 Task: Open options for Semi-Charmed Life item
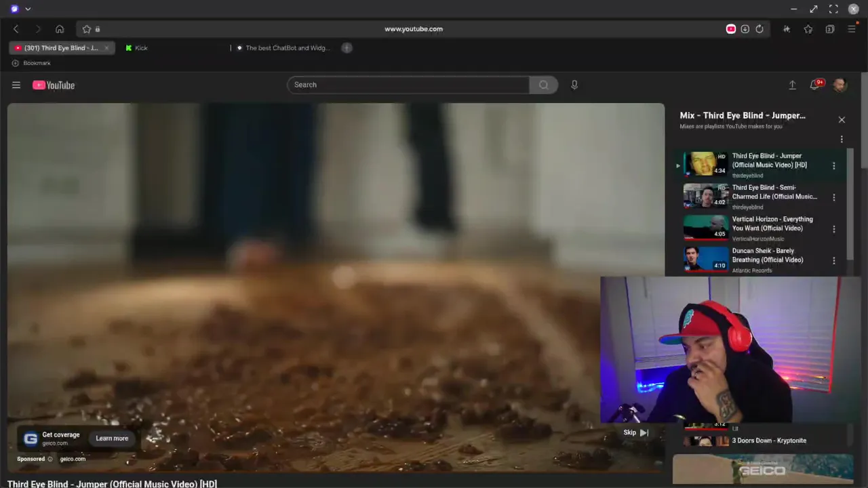[833, 197]
